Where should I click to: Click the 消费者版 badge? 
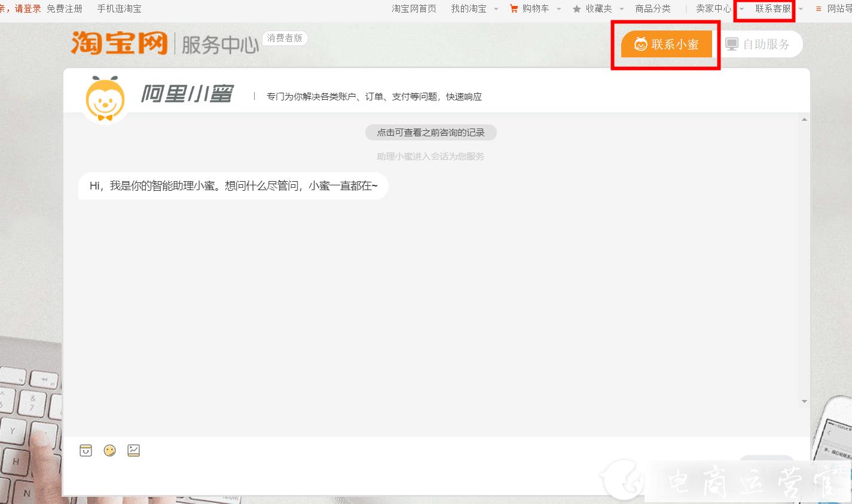285,38
